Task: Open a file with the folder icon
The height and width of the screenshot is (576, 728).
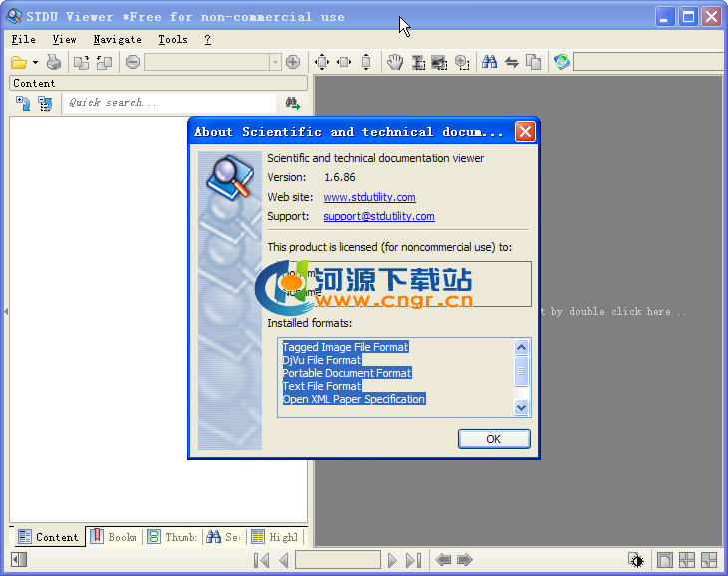Action: tap(19, 62)
